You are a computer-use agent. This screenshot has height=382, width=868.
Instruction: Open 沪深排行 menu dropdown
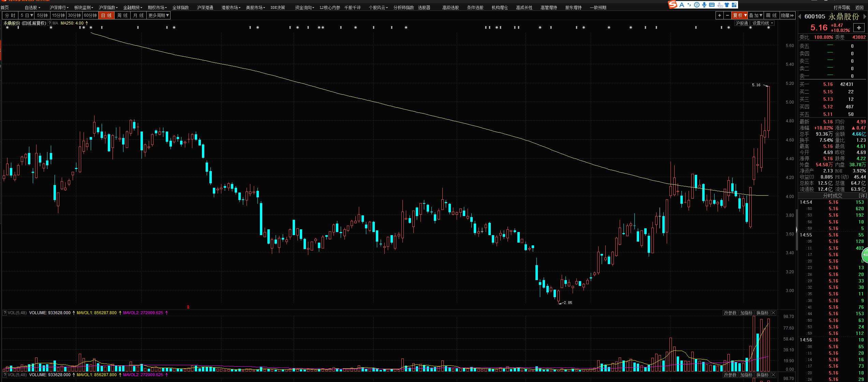(x=59, y=7)
